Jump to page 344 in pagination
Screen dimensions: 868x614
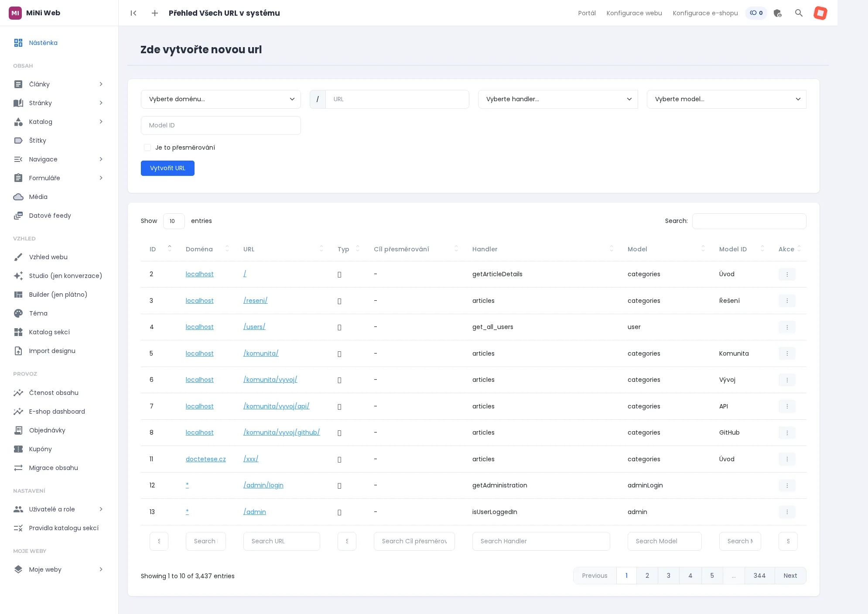coord(760,576)
